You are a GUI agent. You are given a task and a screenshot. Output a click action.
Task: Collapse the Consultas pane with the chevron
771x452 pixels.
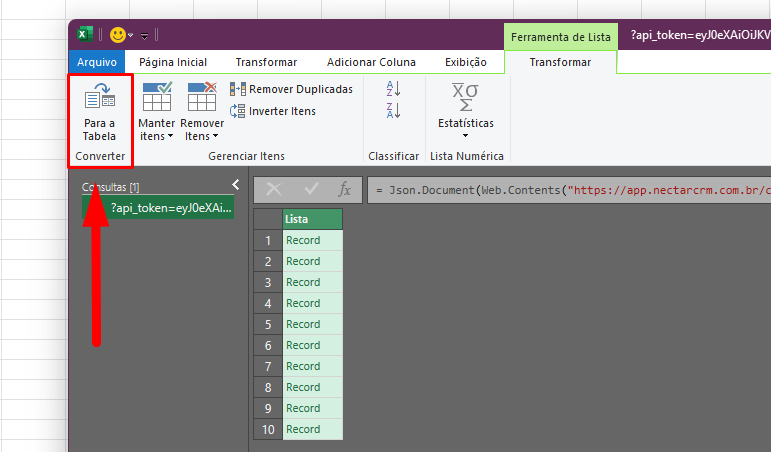point(236,184)
